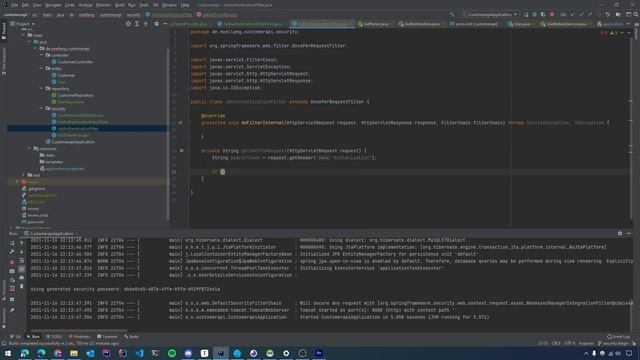Viewport: 640px width, 360px height.
Task: Open the Problems tool window button
Action: coord(79,337)
